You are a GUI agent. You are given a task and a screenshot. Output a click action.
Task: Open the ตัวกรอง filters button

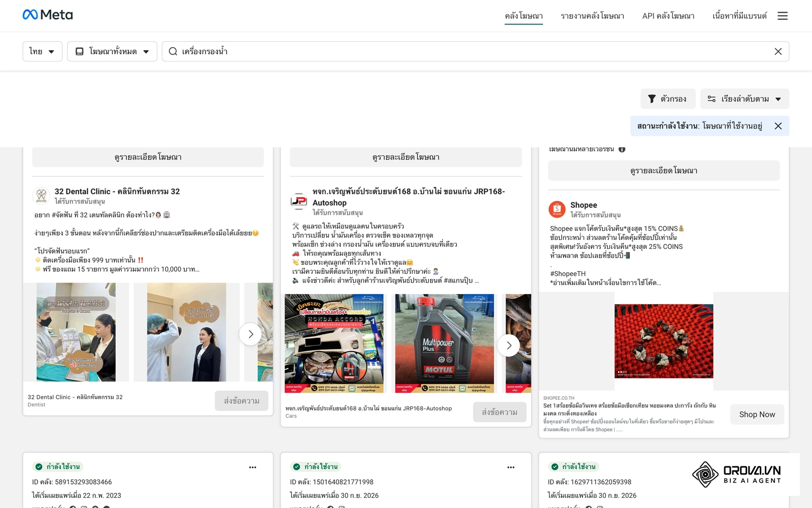668,99
